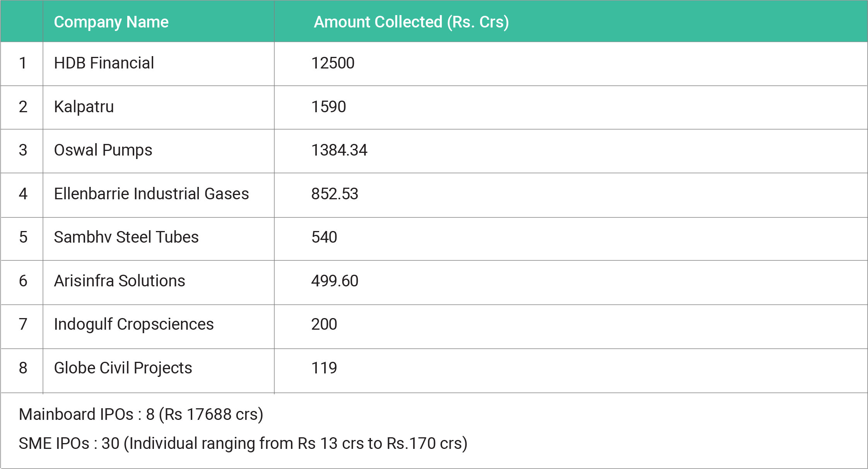Click the 1384.34 amount value
Screen dimensions: 868x469
coord(339,150)
